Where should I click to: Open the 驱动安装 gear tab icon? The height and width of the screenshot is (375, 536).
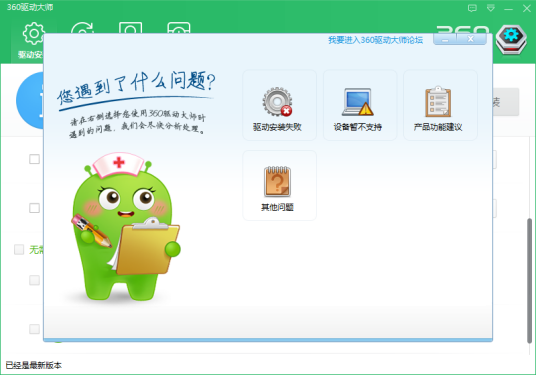click(33, 34)
